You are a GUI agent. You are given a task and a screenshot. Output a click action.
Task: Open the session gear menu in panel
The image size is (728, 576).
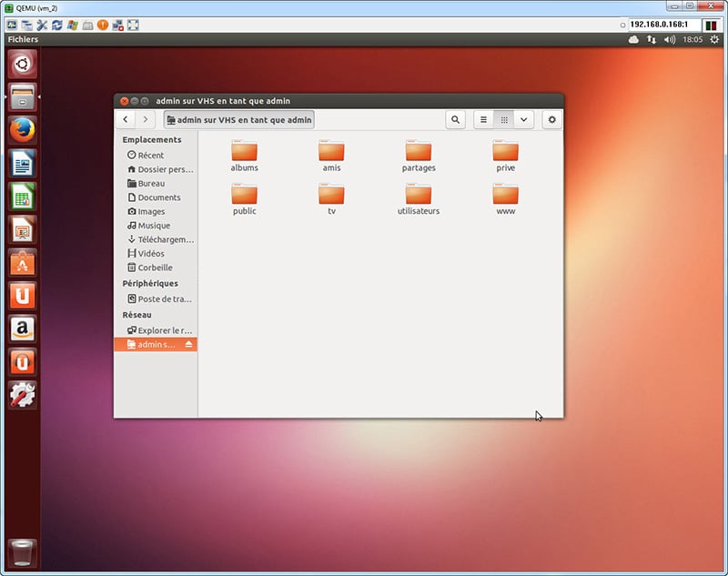714,39
